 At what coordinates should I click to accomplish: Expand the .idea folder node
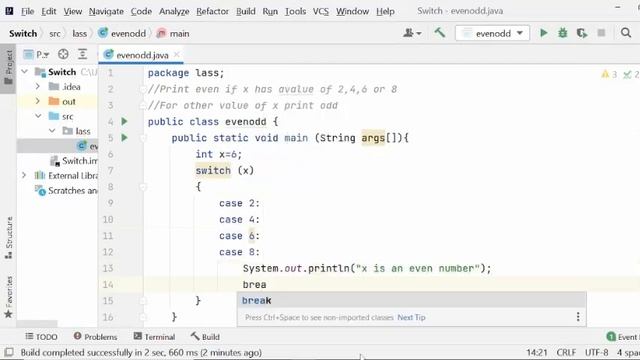tap(38, 87)
